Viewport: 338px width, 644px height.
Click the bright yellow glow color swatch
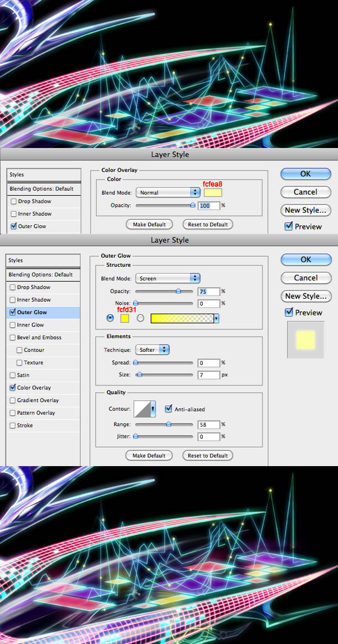pyautogui.click(x=124, y=318)
